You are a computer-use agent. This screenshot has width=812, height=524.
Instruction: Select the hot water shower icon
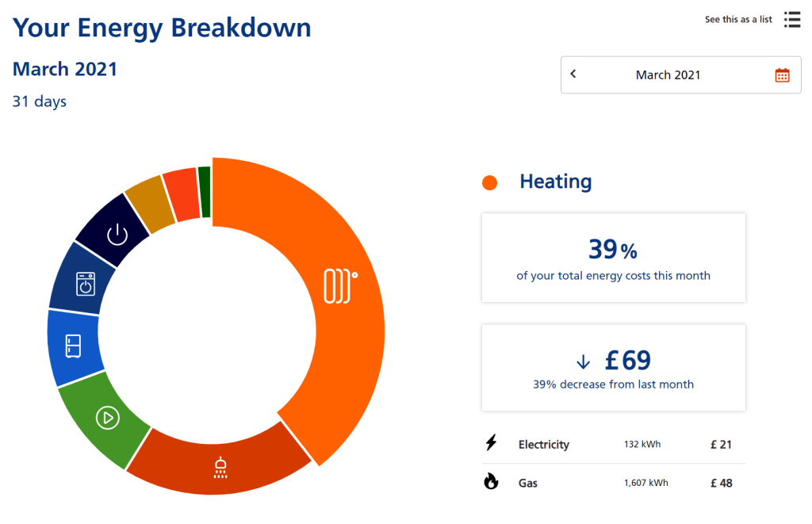pos(220,467)
